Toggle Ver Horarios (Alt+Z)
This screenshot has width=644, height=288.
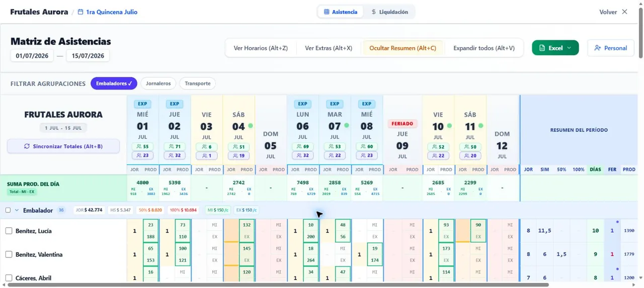261,48
